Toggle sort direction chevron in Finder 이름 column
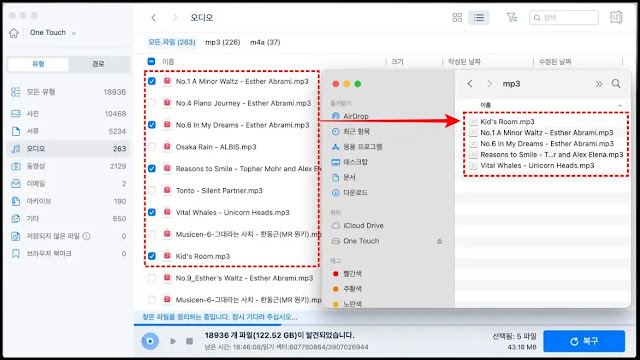Image resolution: width=640 pixels, height=360 pixels. pos(620,105)
